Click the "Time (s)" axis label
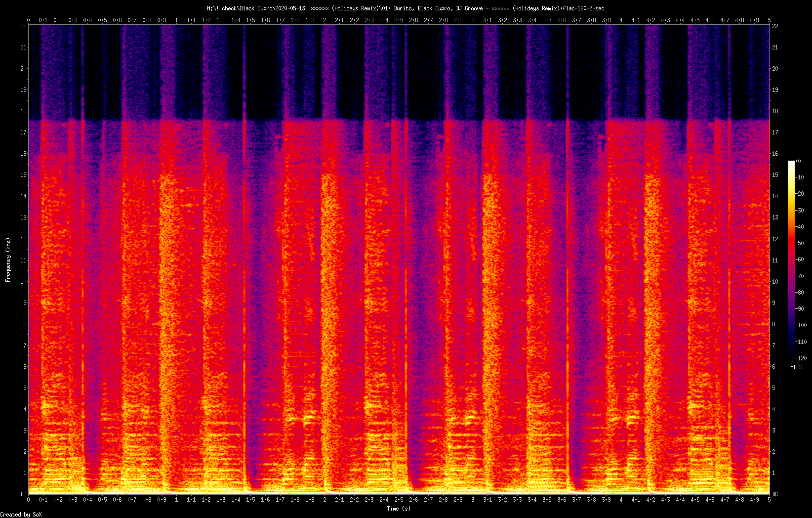This screenshot has width=812, height=518. (x=399, y=508)
